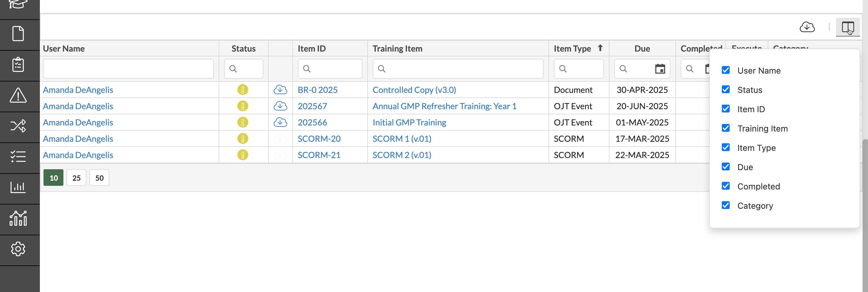Download the BR-0 2025 row cloud icon
The width and height of the screenshot is (868, 292).
[x=280, y=90]
